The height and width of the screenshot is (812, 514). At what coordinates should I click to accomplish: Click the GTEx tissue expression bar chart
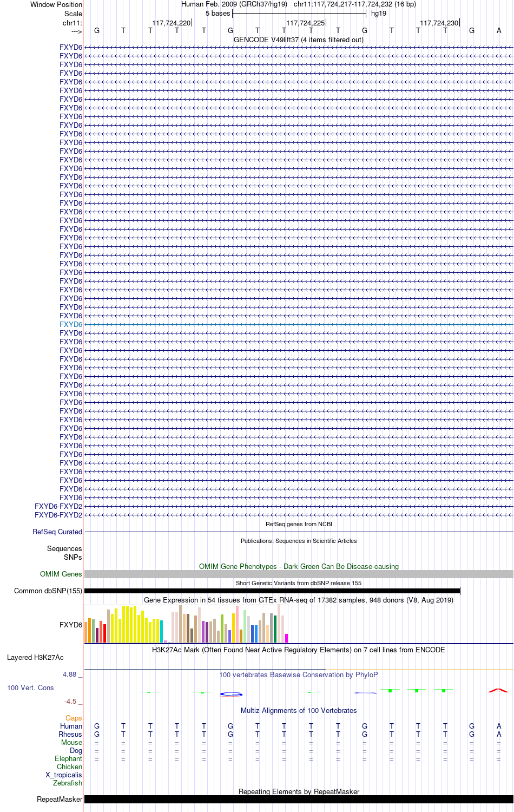click(186, 624)
